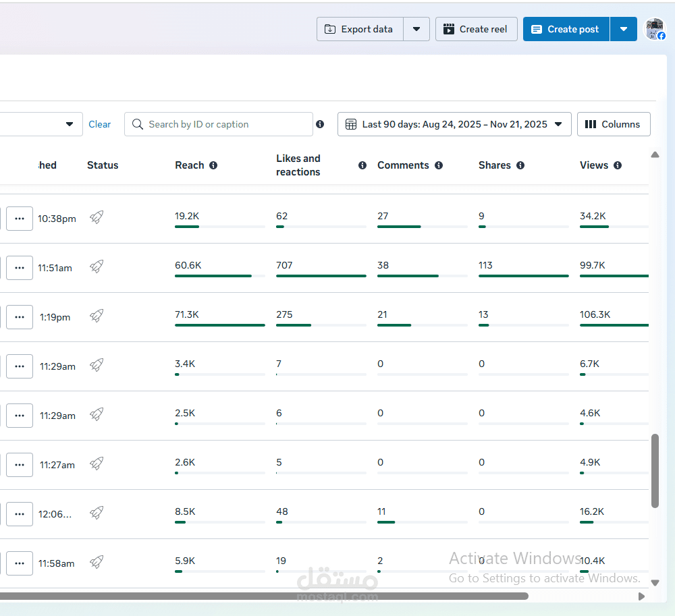Click the Create reel button
675x616 pixels.
coord(476,29)
